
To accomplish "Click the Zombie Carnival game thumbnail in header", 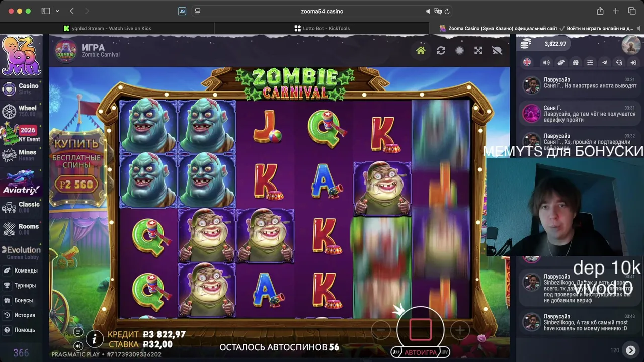I will point(66,50).
